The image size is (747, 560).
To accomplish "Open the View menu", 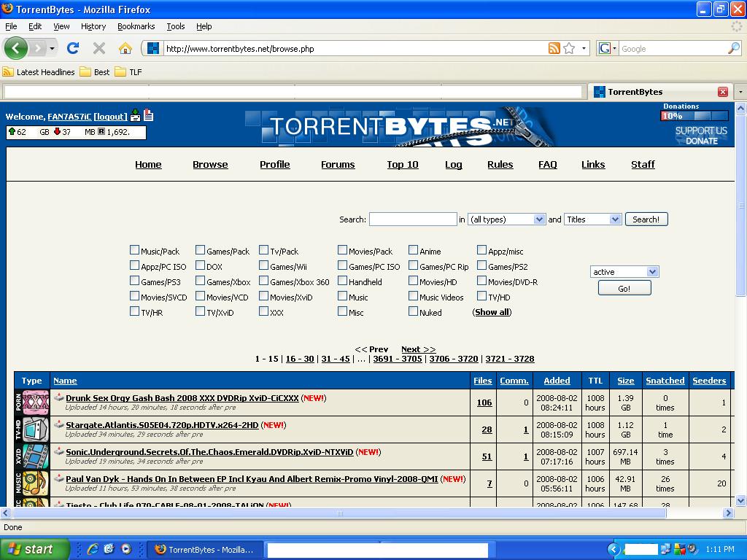I will (61, 26).
